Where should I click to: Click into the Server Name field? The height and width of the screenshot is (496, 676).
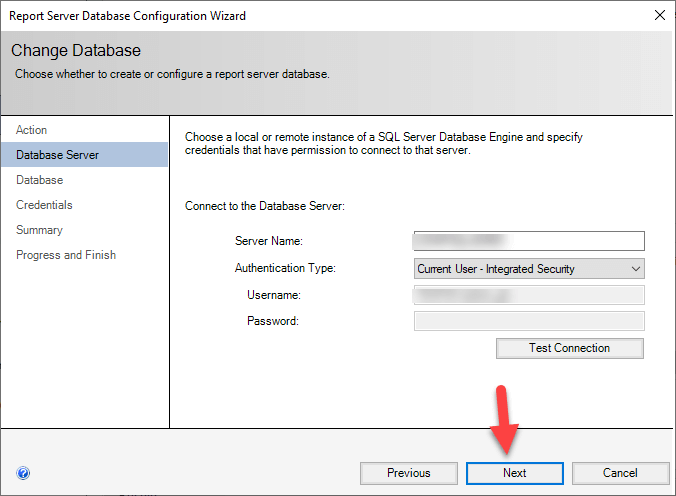[528, 241]
